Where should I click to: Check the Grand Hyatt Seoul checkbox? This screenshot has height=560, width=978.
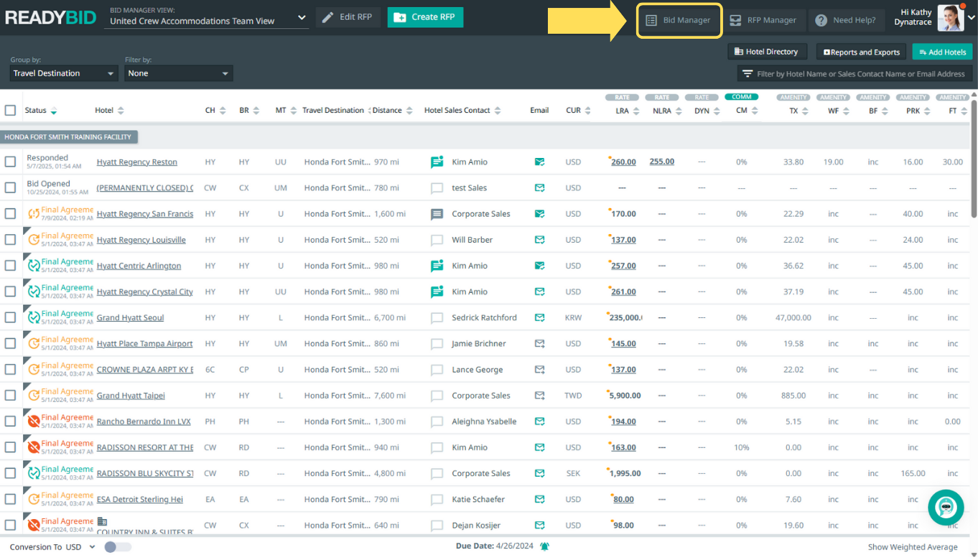(x=10, y=317)
